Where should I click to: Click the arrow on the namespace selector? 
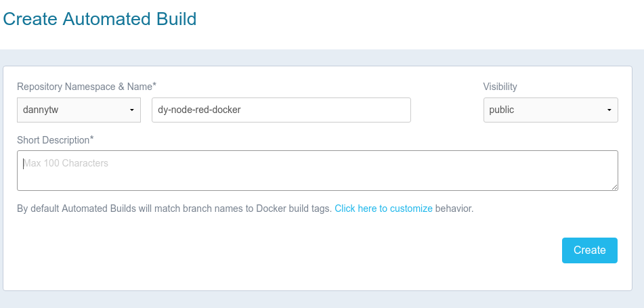pyautogui.click(x=131, y=110)
